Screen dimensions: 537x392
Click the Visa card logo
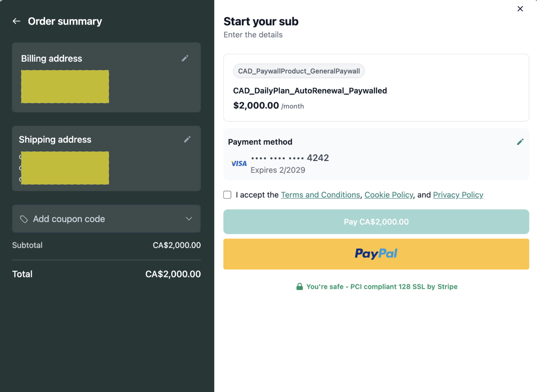tap(239, 163)
